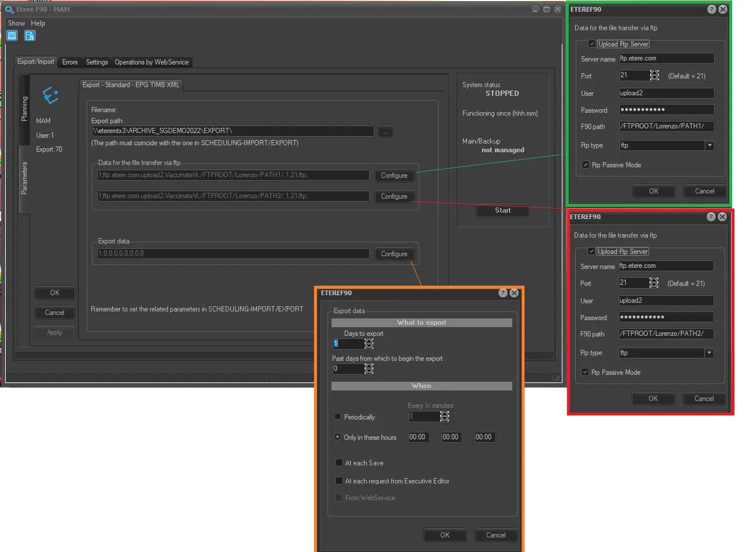Toggle the At each Save checkbox

tap(339, 463)
